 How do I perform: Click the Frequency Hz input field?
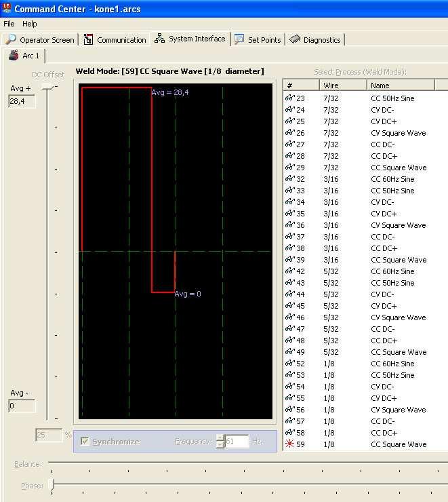[x=237, y=441]
